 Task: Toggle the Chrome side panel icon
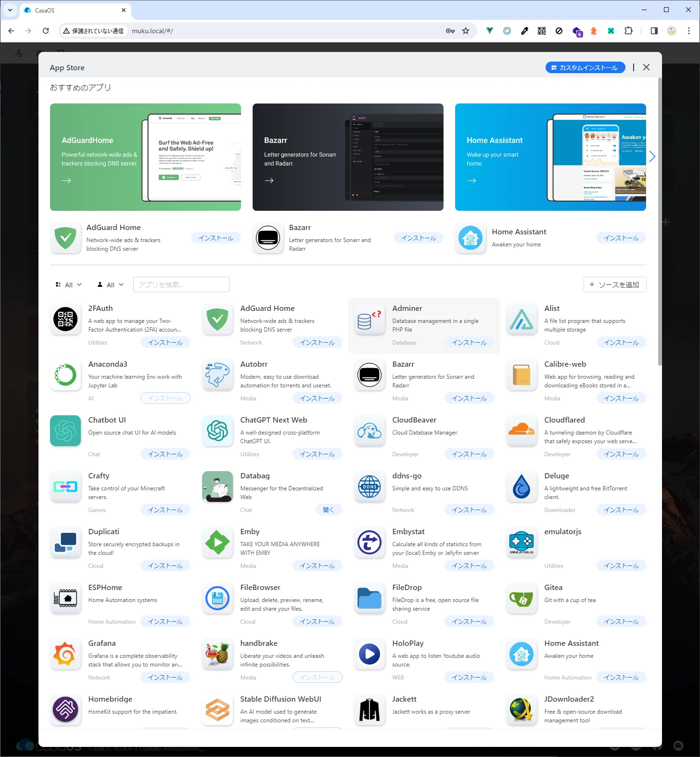pyautogui.click(x=654, y=31)
